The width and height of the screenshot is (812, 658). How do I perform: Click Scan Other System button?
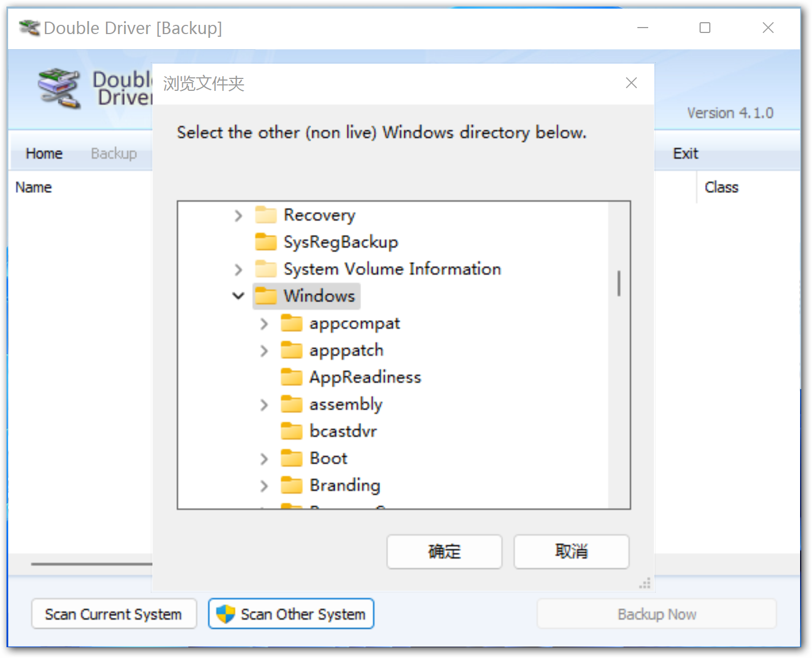(291, 614)
